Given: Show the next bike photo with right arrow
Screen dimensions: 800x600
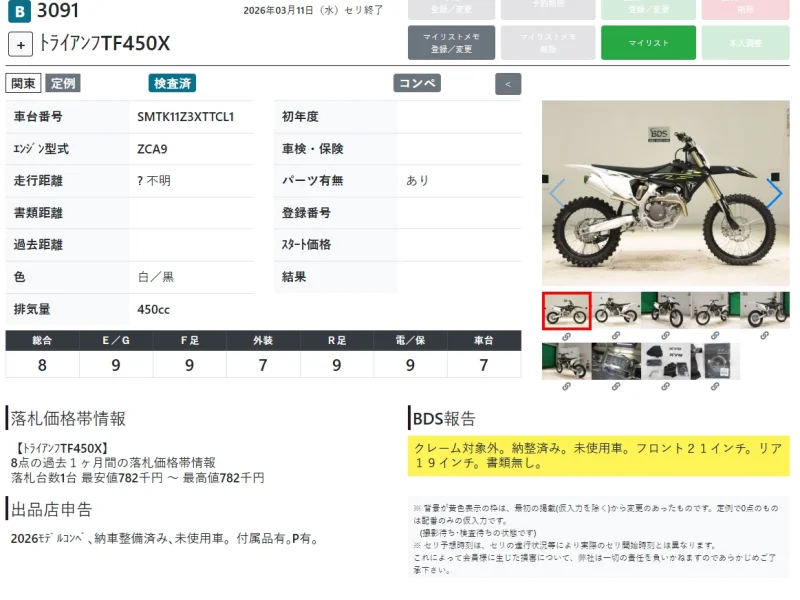Looking at the screenshot, I should click(774, 193).
